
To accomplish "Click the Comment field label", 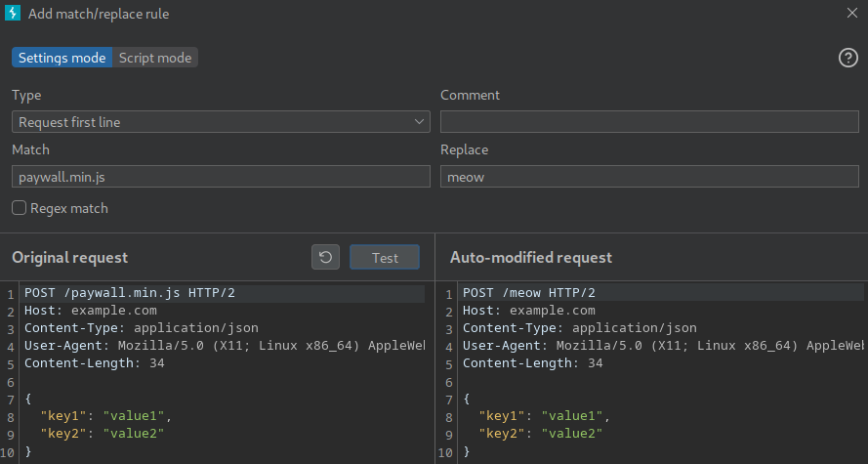I will point(470,95).
